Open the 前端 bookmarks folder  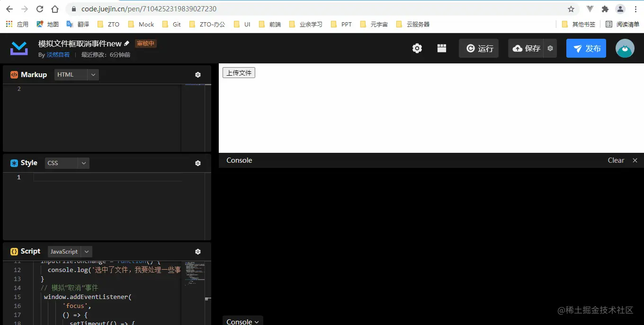click(274, 24)
